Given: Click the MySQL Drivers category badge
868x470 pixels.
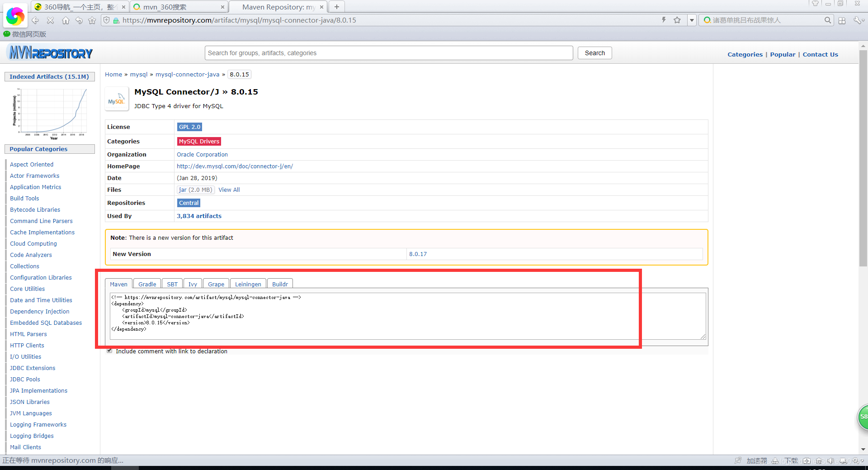Looking at the screenshot, I should [199, 142].
